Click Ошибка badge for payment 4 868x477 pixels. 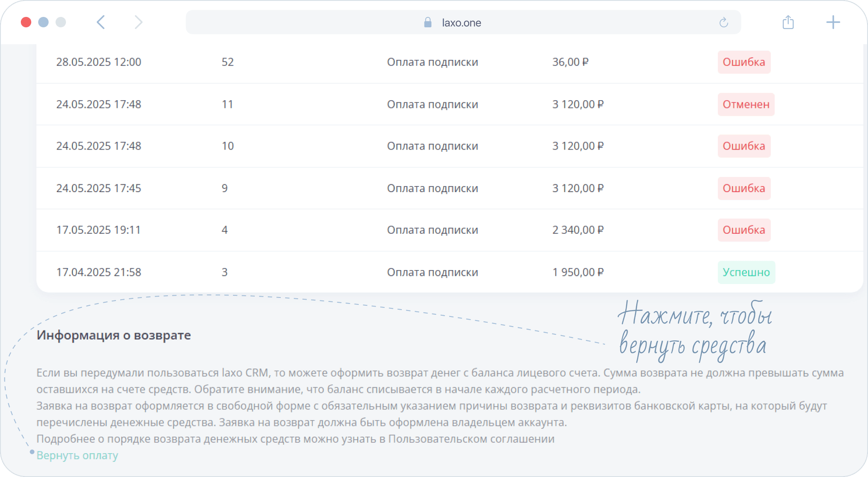click(x=743, y=230)
